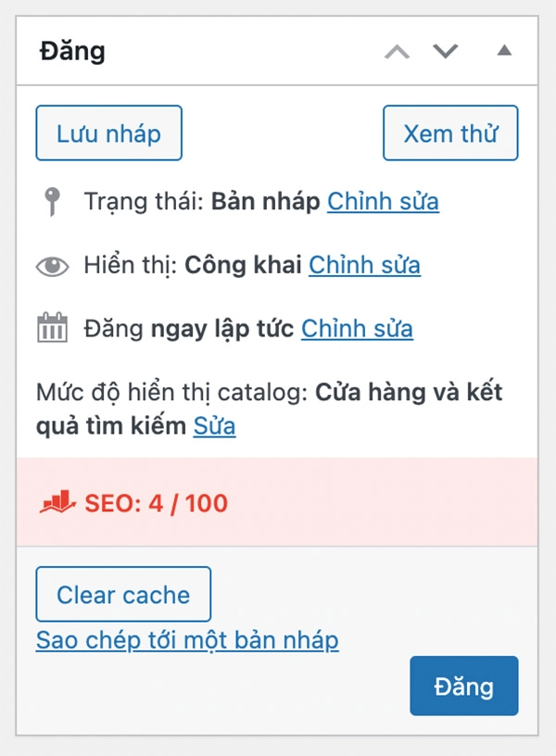Expand the status edit options via Chỉnh sửa

(383, 200)
